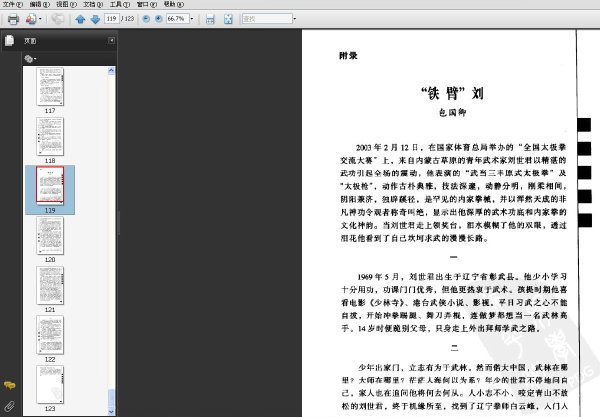Click inside the find search box

tap(267, 18)
